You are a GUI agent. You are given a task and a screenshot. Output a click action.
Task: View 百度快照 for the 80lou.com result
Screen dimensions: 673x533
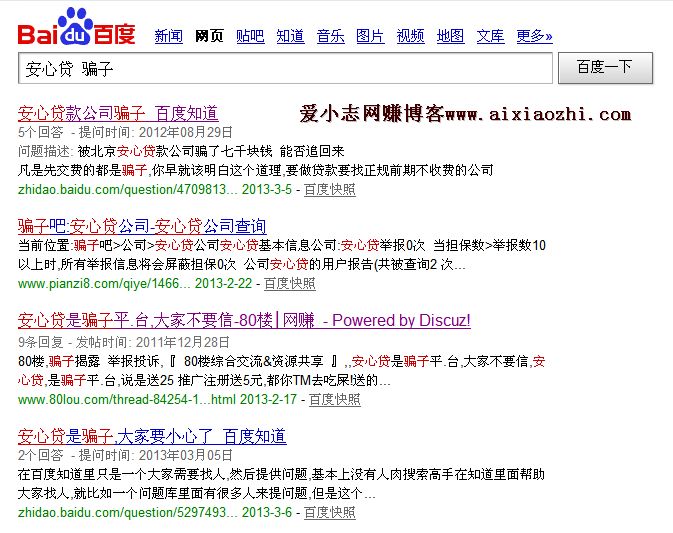334,399
